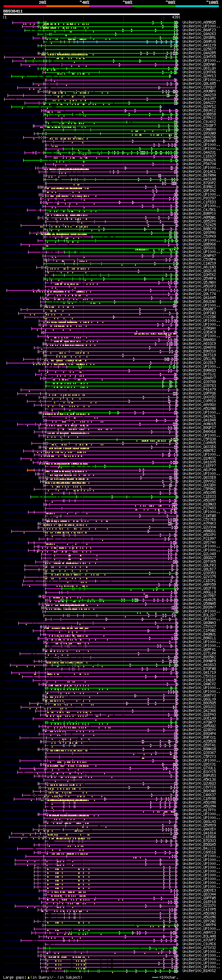
Task: Open hit UniRef100_A7SV32
Action: [199, 948]
